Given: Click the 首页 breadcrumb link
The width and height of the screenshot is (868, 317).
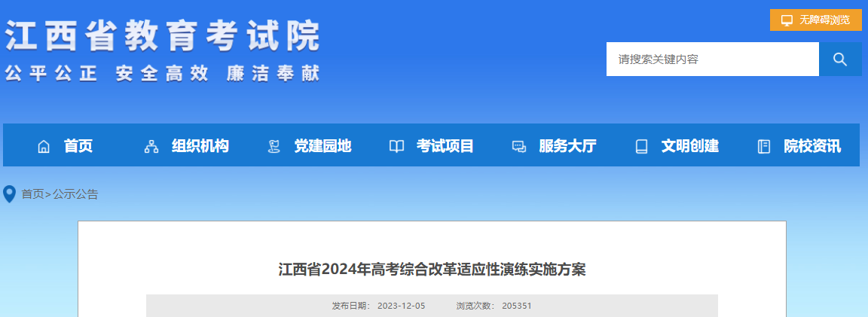Looking at the screenshot, I should pos(32,194).
